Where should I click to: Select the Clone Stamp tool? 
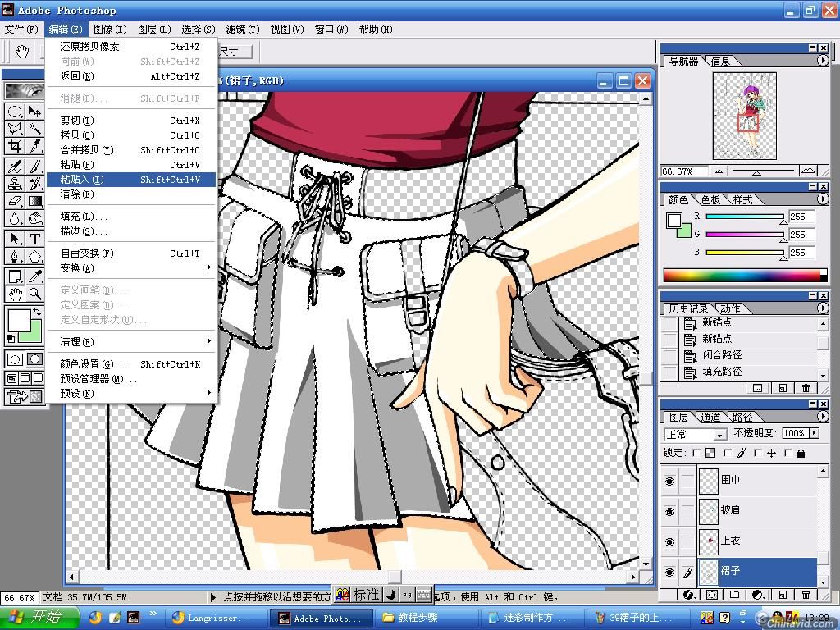click(15, 184)
